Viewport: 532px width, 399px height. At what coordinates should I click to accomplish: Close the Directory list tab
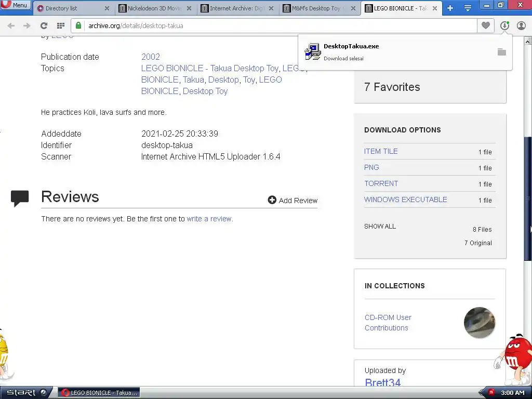pos(107,8)
